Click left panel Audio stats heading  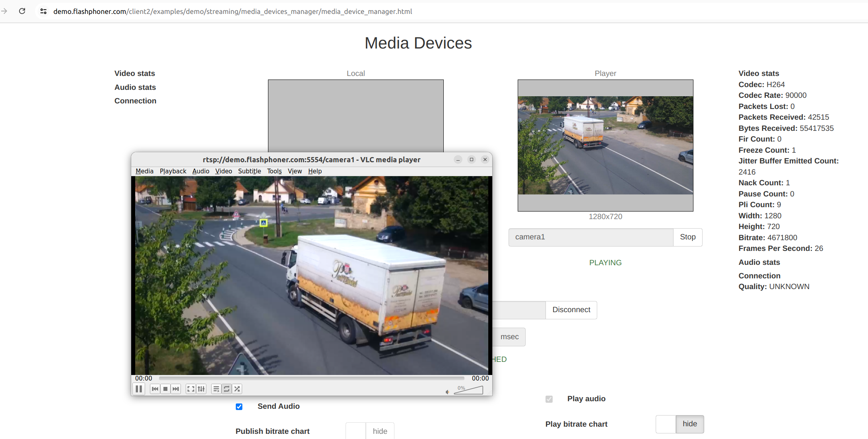point(135,87)
